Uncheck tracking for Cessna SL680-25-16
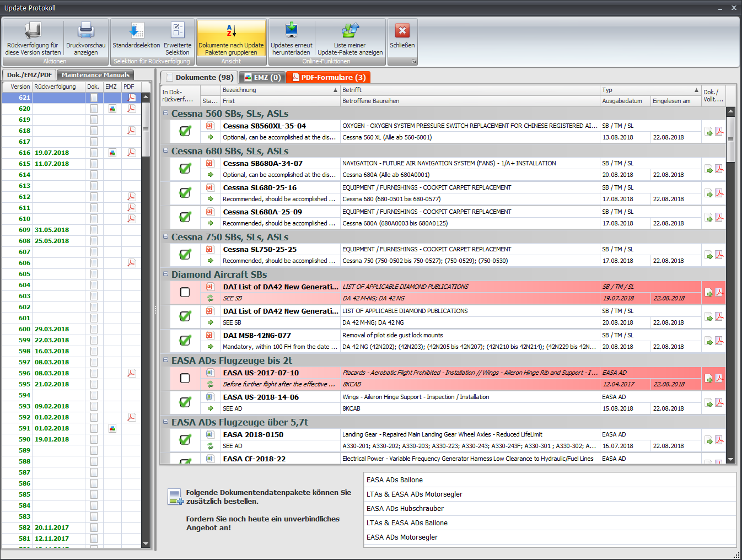The image size is (742, 560). coord(185,193)
